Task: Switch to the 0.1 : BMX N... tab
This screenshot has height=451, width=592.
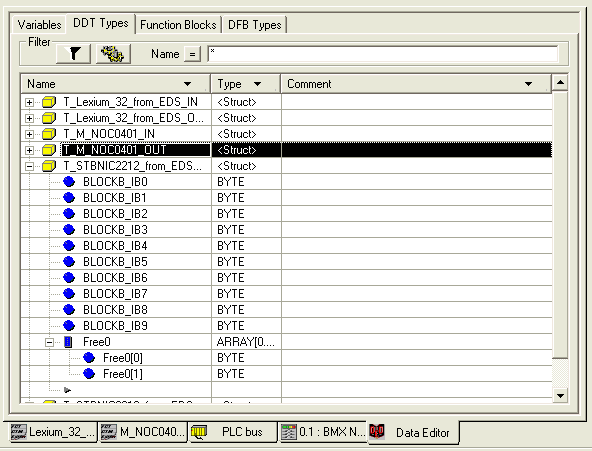Action: tap(323, 432)
